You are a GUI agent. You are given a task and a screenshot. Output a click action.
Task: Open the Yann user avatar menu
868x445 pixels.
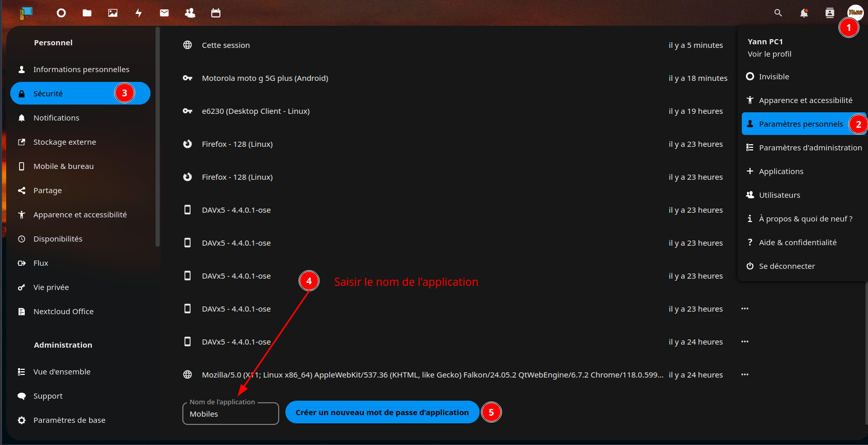click(855, 12)
